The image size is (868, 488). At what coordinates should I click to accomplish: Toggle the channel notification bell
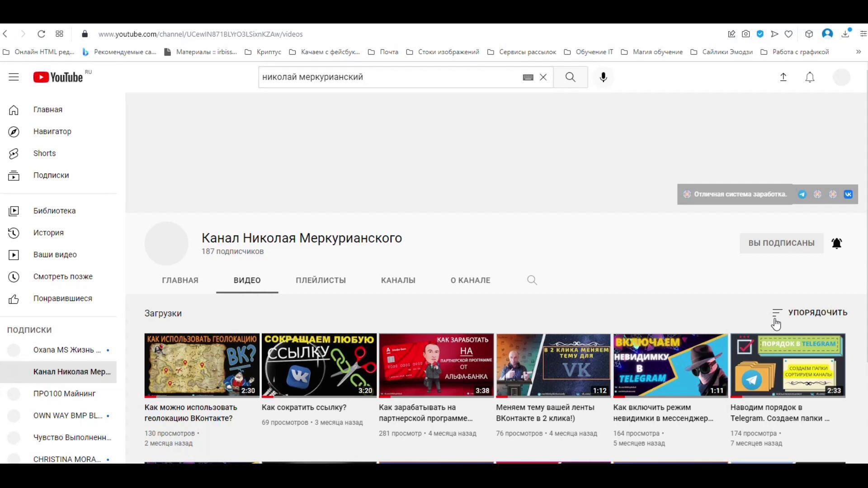pyautogui.click(x=837, y=243)
